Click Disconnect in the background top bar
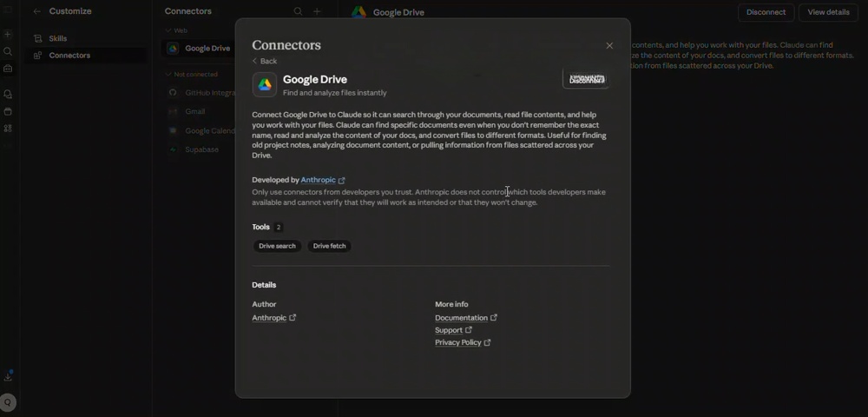The width and height of the screenshot is (868, 417). click(x=766, y=12)
